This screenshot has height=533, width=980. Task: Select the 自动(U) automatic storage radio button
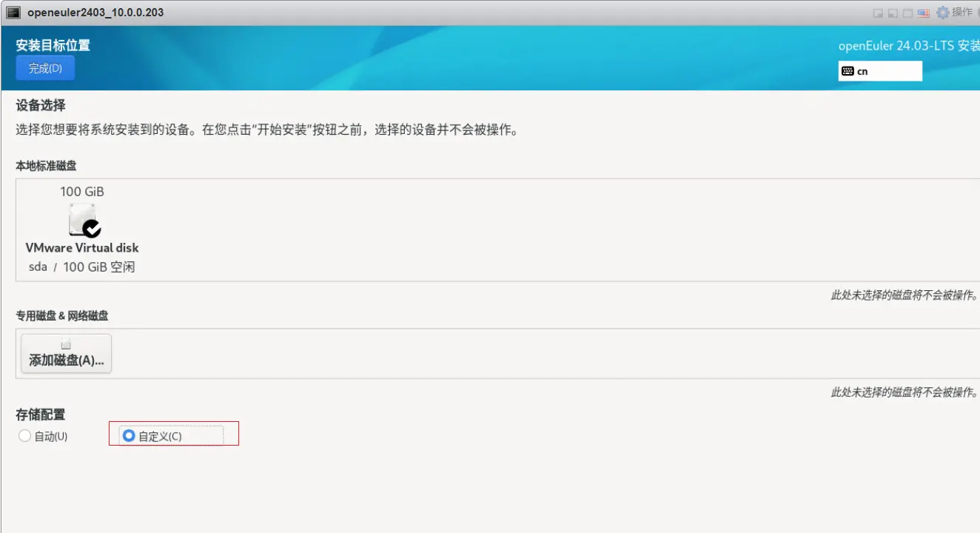point(24,436)
